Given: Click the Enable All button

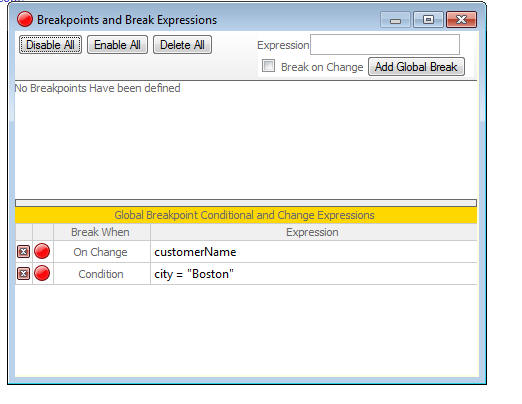Looking at the screenshot, I should pyautogui.click(x=117, y=45).
